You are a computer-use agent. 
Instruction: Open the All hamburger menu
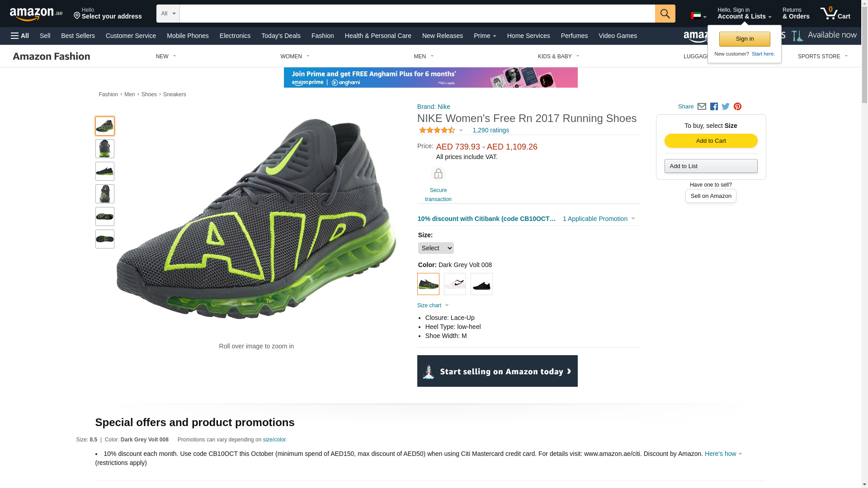pyautogui.click(x=20, y=36)
